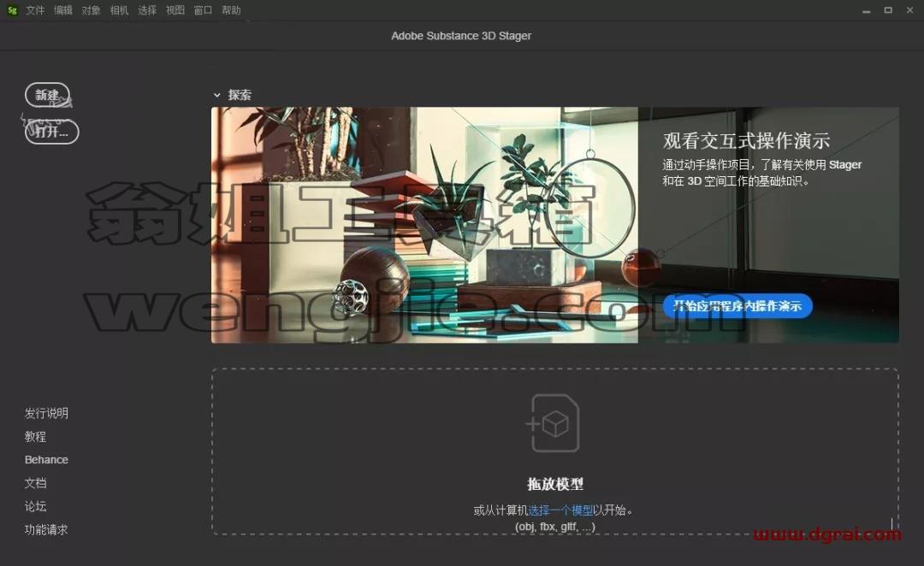The width and height of the screenshot is (924, 566).
Task: Open the 相机 menu
Action: tap(119, 10)
